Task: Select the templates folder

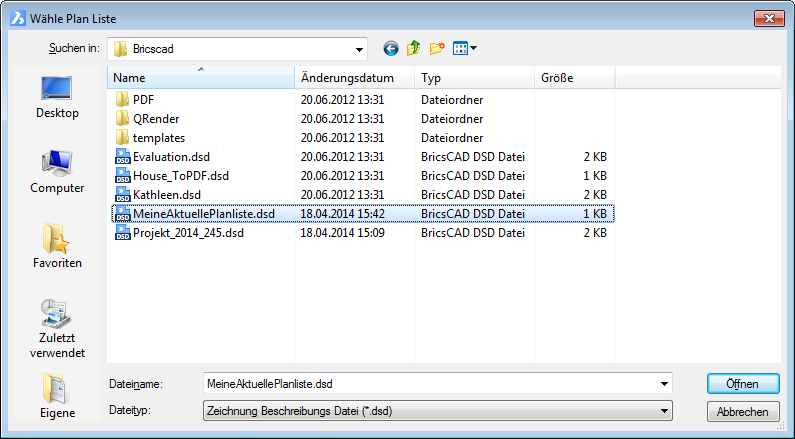Action: (158, 138)
